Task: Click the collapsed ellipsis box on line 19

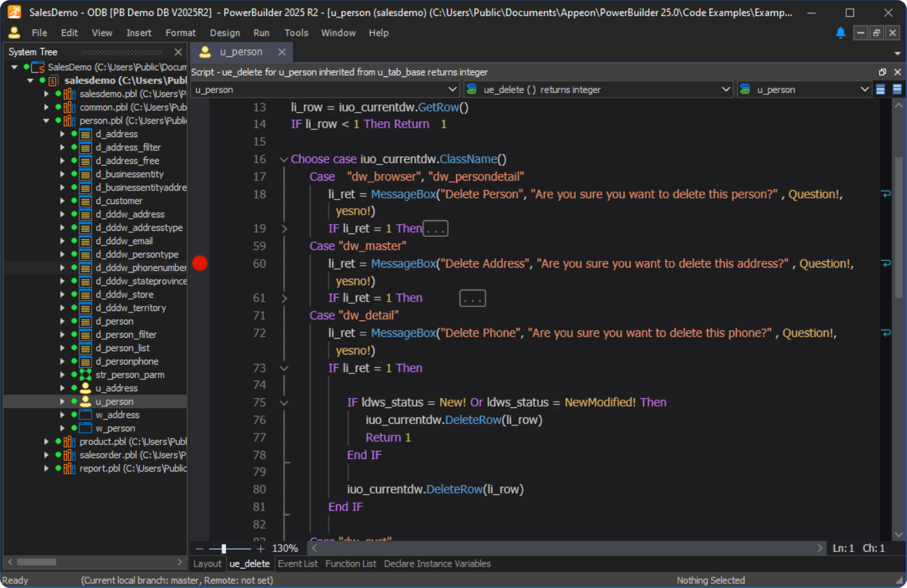Action: click(x=435, y=229)
